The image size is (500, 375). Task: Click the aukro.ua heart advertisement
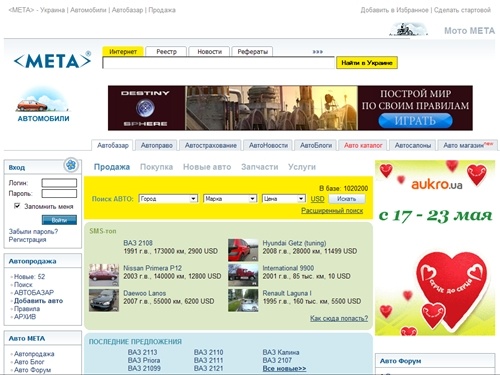(435, 248)
